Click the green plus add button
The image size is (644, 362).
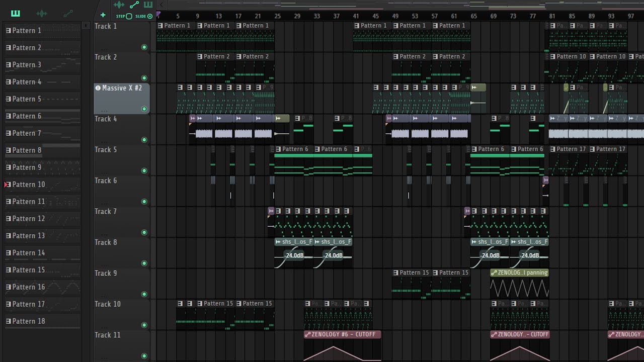(103, 15)
